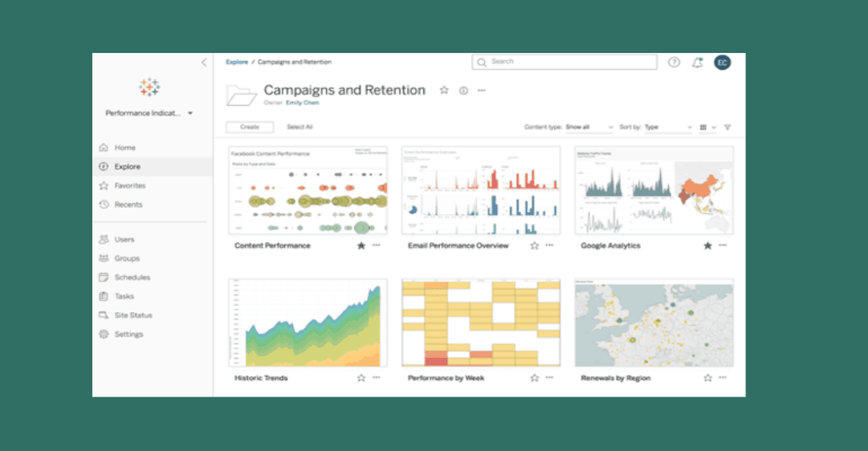Expand the Sort by Type dropdown
Viewport: 868px width, 451px height.
(x=669, y=128)
